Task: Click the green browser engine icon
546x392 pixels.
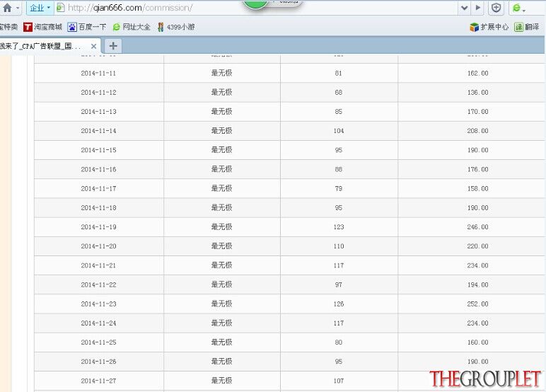Action: point(518,8)
